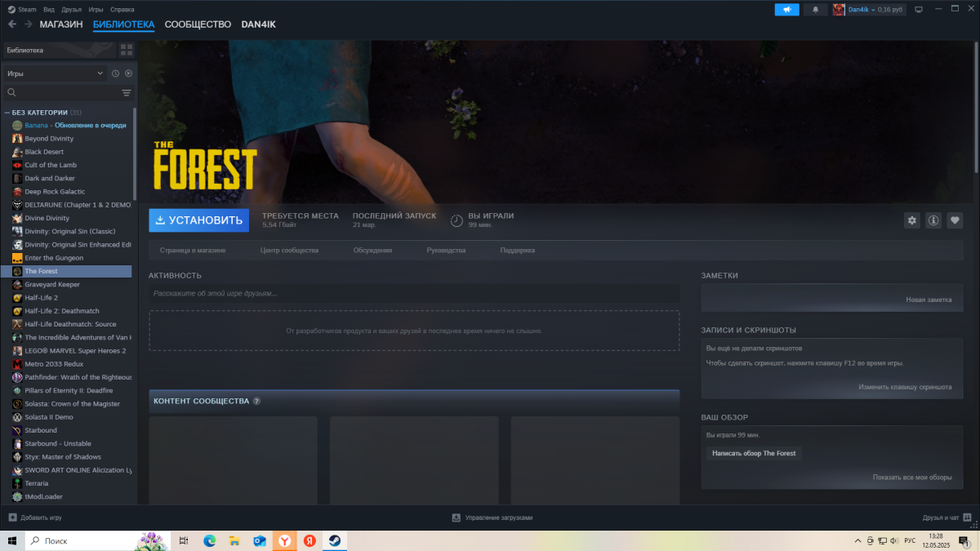The height and width of the screenshot is (551, 980).
Task: Open the Игры menu
Action: point(96,9)
